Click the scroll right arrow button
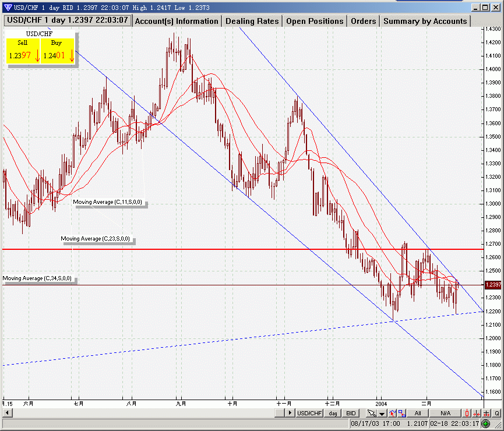Screen dimensions: 504x431 click(x=290, y=413)
